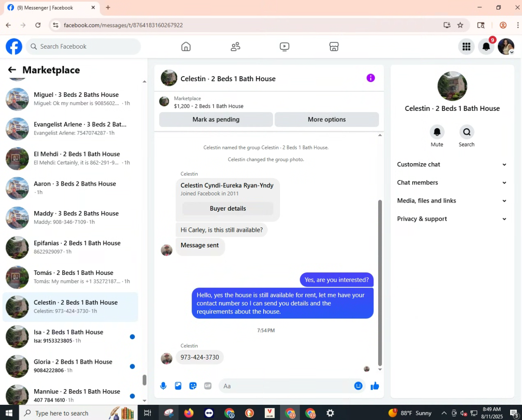
Task: Click the 'Yes, are you interested?' message bubble
Action: click(337, 280)
